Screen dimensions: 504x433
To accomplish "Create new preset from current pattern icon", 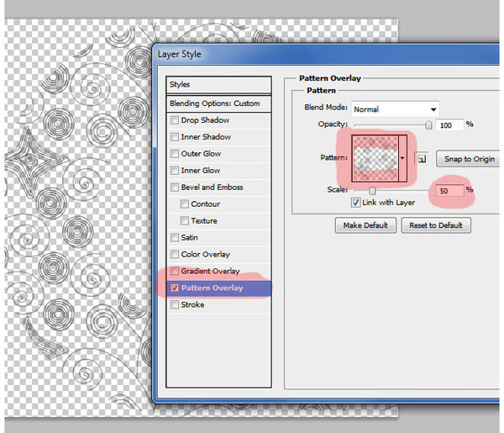I will [x=422, y=159].
